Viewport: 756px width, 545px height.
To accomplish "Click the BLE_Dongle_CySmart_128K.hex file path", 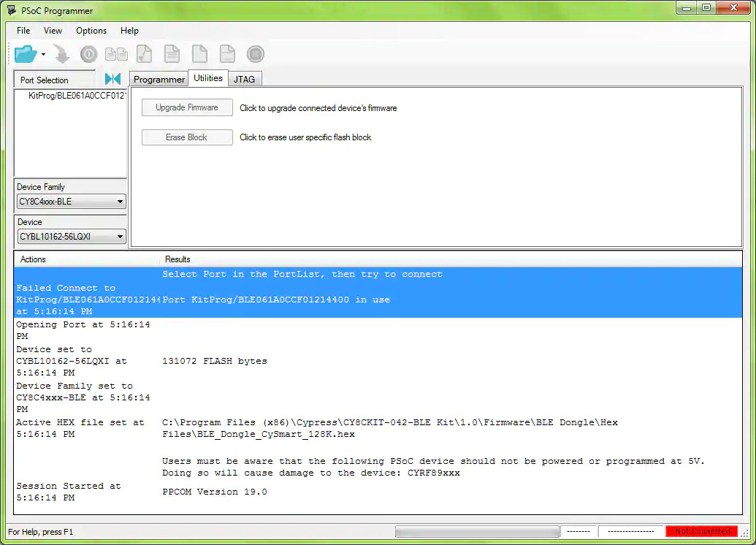I will (390, 428).
